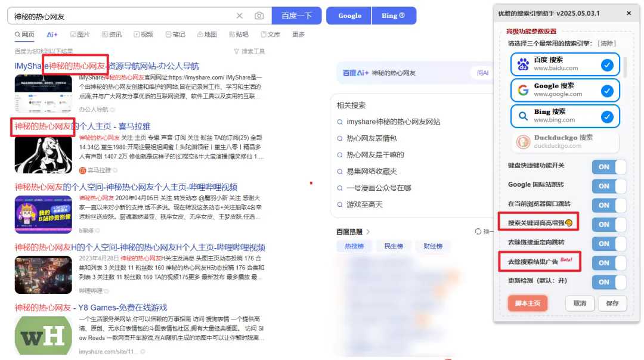Search with the Bing button
644x360 pixels.
pyautogui.click(x=394, y=15)
